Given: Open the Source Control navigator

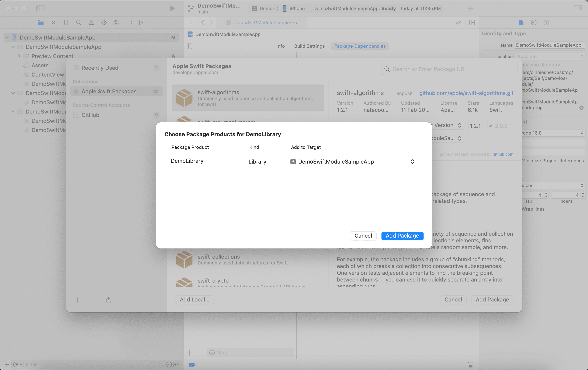Looking at the screenshot, I should (53, 22).
